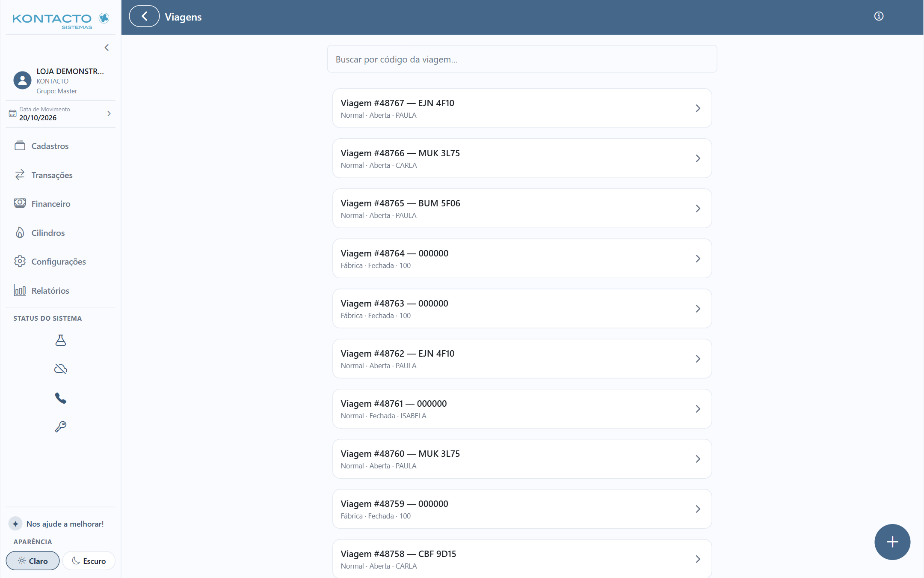The height and width of the screenshot is (578, 924).
Task: Select 'Viagem #48762 — EJN 4F10' title
Action: click(x=397, y=354)
